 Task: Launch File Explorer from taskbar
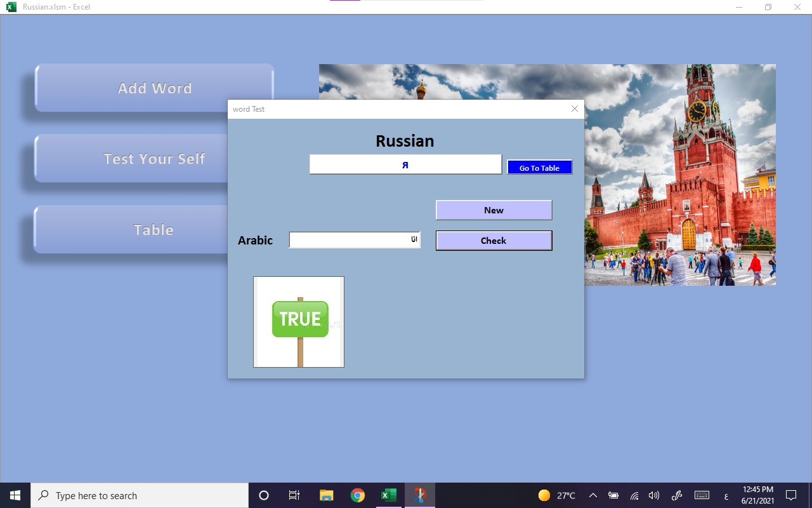point(327,495)
